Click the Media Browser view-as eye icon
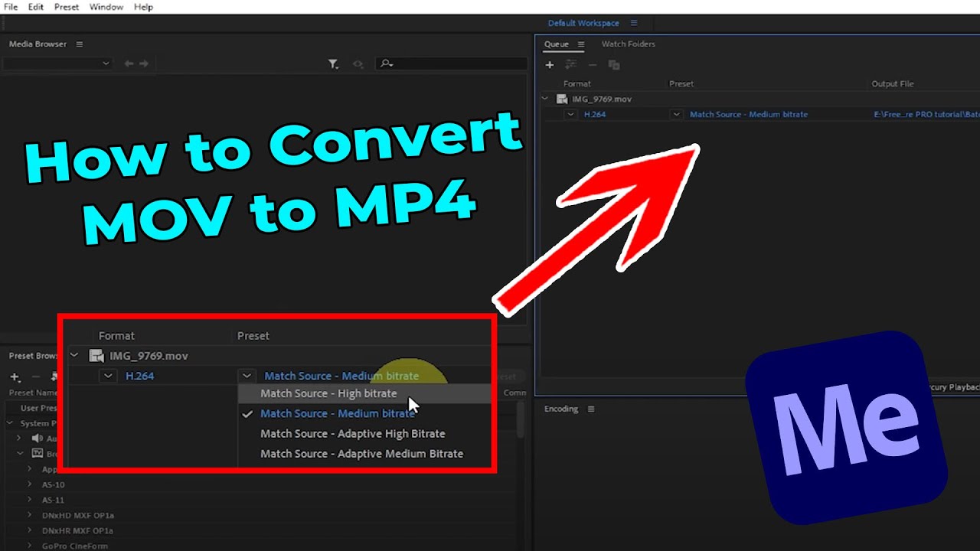The image size is (980, 551). pyautogui.click(x=358, y=64)
